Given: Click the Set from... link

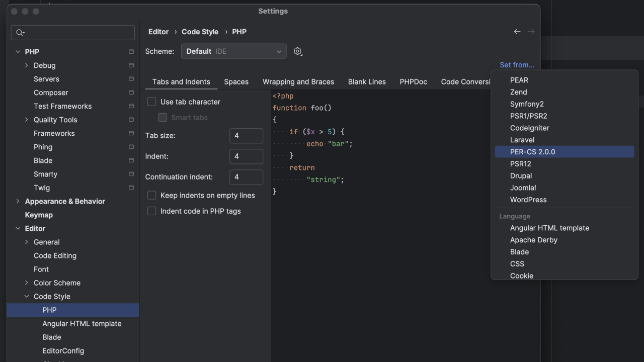Looking at the screenshot, I should pyautogui.click(x=517, y=65).
